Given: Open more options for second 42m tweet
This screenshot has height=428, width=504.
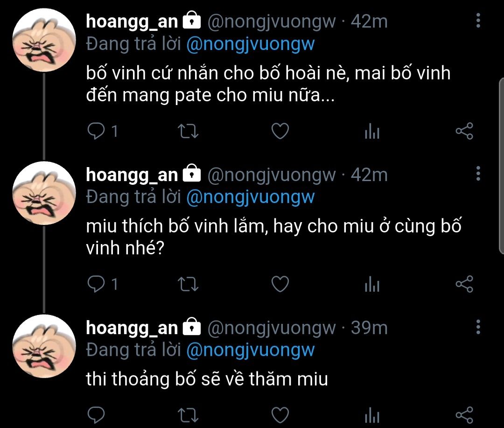Looking at the screenshot, I should tap(478, 174).
